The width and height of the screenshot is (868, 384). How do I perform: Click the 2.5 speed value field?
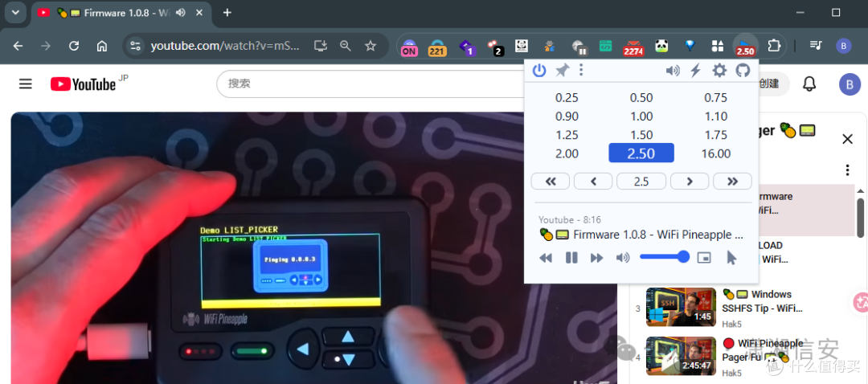click(641, 181)
